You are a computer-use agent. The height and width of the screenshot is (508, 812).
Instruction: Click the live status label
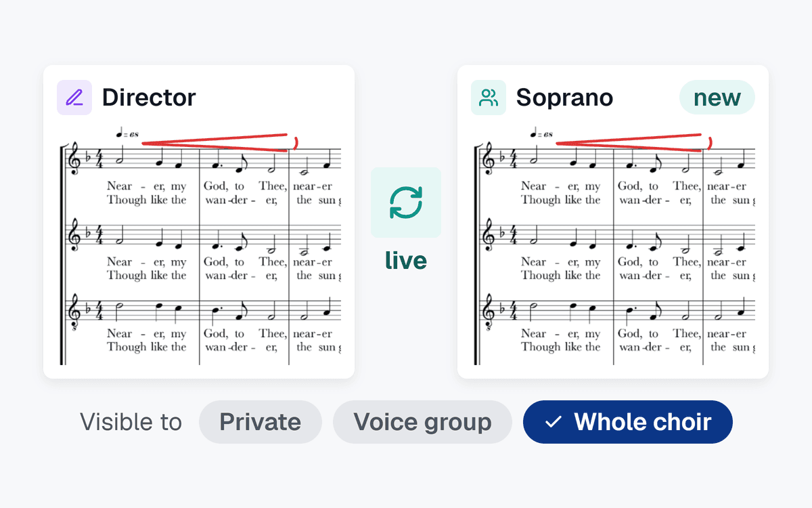[x=406, y=260]
